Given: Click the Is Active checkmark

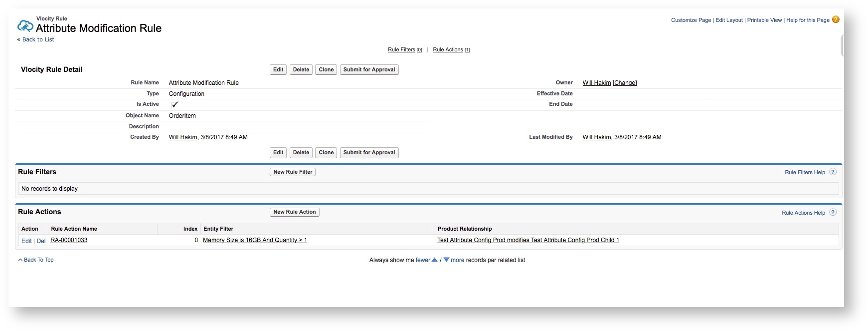Looking at the screenshot, I should coord(174,104).
